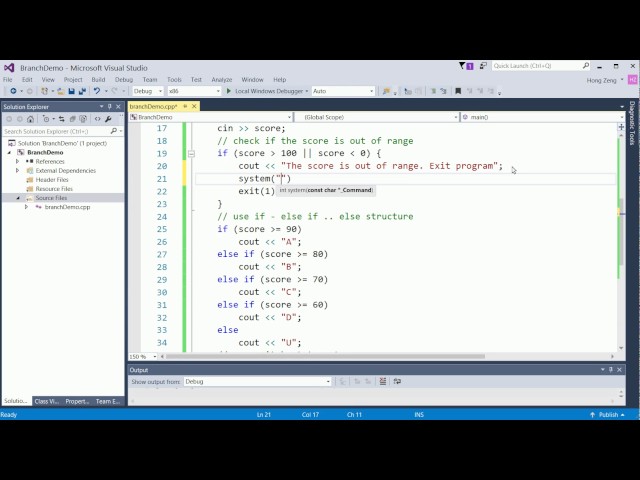Image resolution: width=640 pixels, height=480 pixels.
Task: Expand the External Dependencies node
Action: pos(18,170)
